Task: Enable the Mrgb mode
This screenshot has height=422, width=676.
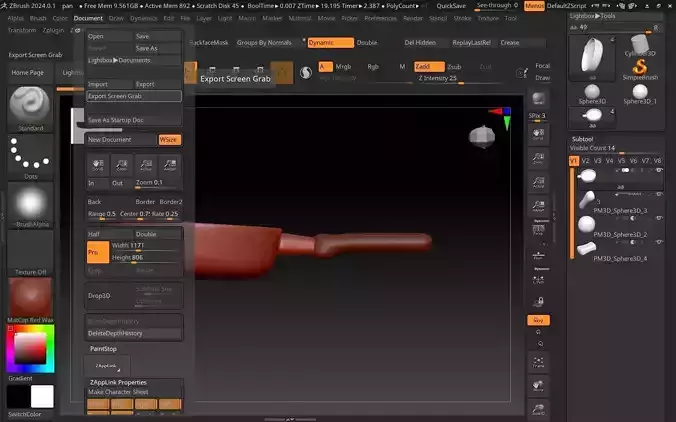Action: tap(343, 66)
